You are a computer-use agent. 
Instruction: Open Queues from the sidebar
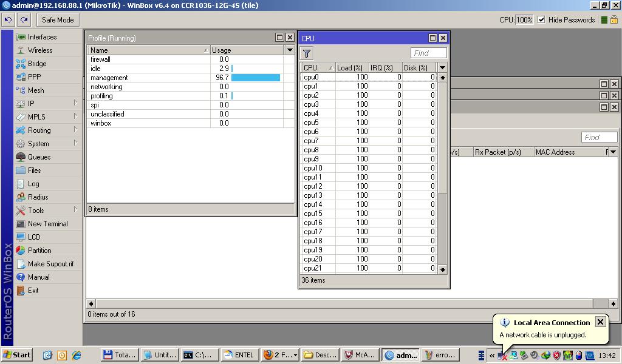[39, 157]
